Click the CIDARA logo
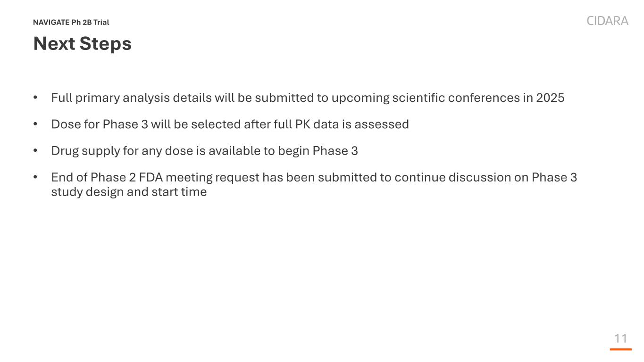 [607, 21]
